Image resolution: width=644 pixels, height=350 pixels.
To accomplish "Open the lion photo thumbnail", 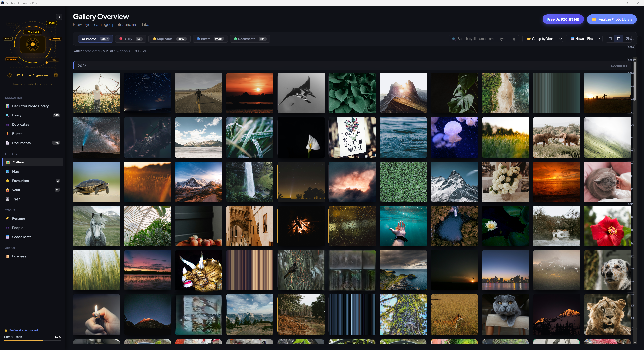I will pos(607,314).
